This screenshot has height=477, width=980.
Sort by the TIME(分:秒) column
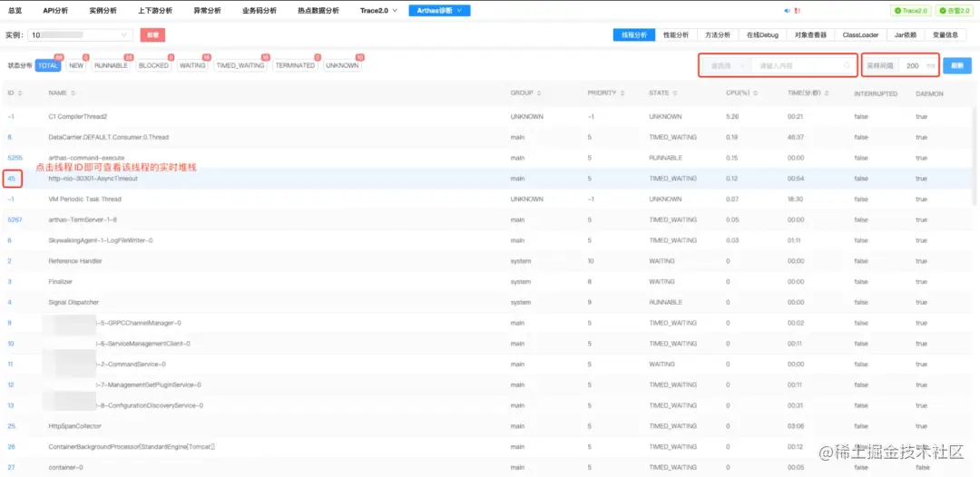(x=827, y=93)
